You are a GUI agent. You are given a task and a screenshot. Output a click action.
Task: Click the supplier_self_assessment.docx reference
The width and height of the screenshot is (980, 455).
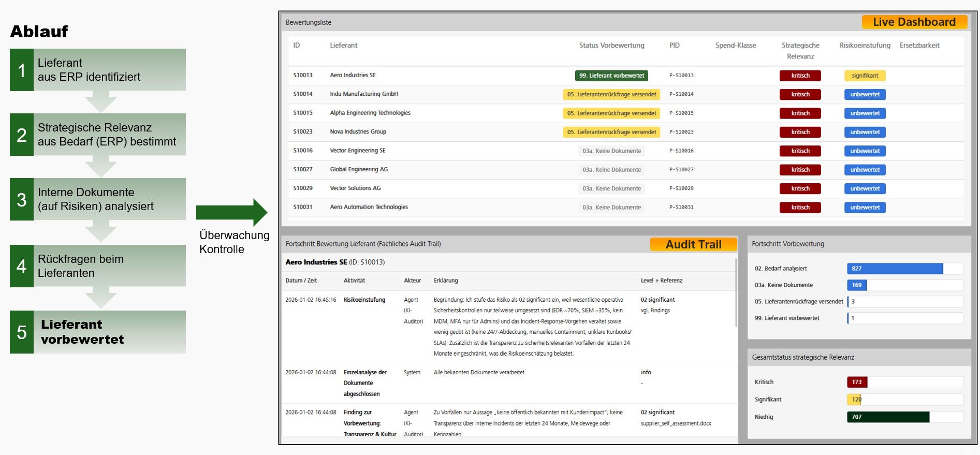676,423
